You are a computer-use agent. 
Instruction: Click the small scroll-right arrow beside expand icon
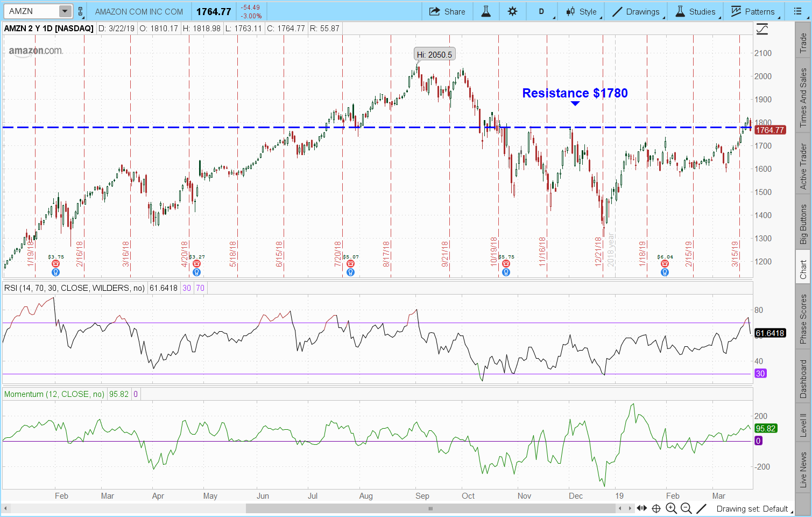point(630,508)
